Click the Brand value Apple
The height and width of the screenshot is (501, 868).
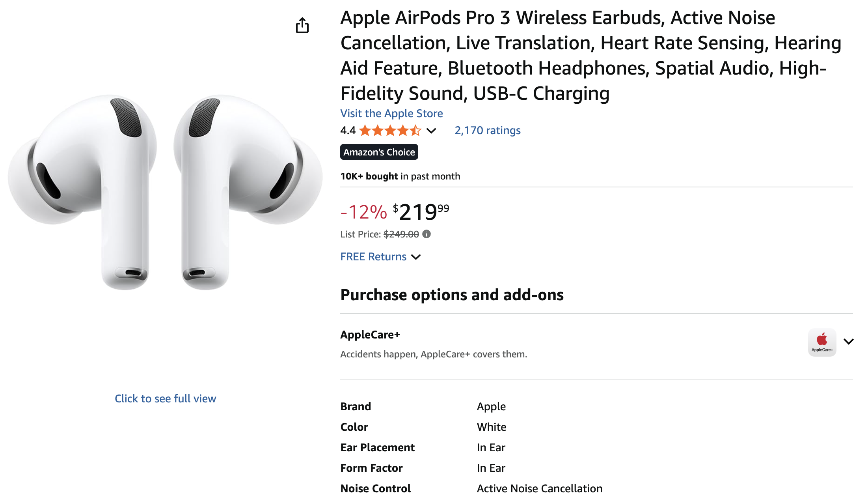[491, 406]
